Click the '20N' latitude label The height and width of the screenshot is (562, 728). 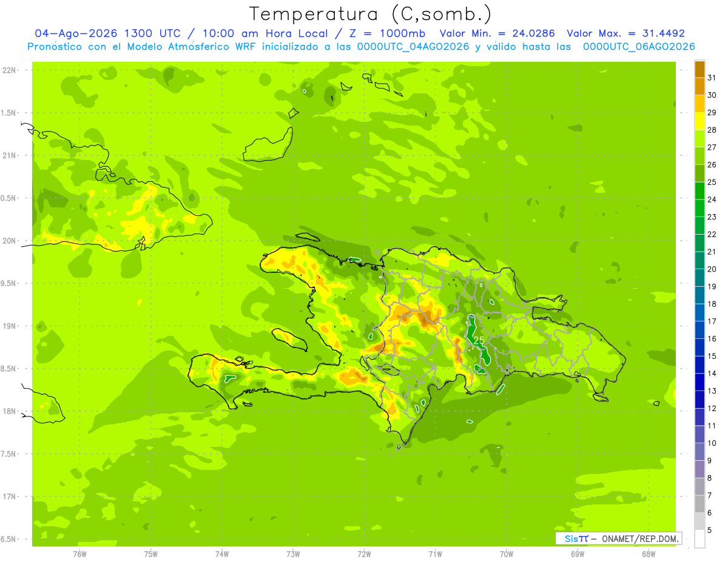tap(10, 241)
